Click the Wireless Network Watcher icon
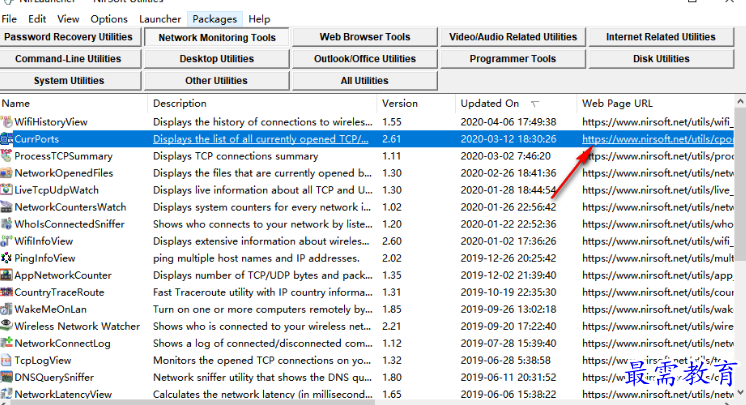The height and width of the screenshot is (405, 746). click(x=6, y=326)
